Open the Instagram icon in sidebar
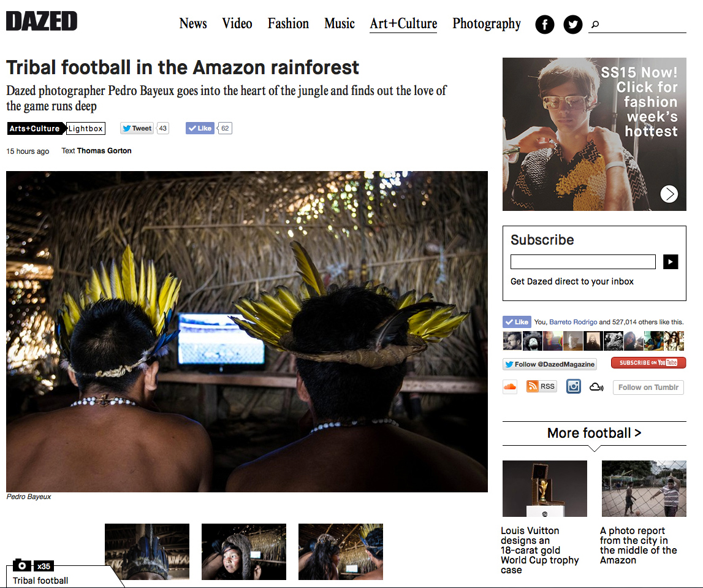 coord(574,386)
